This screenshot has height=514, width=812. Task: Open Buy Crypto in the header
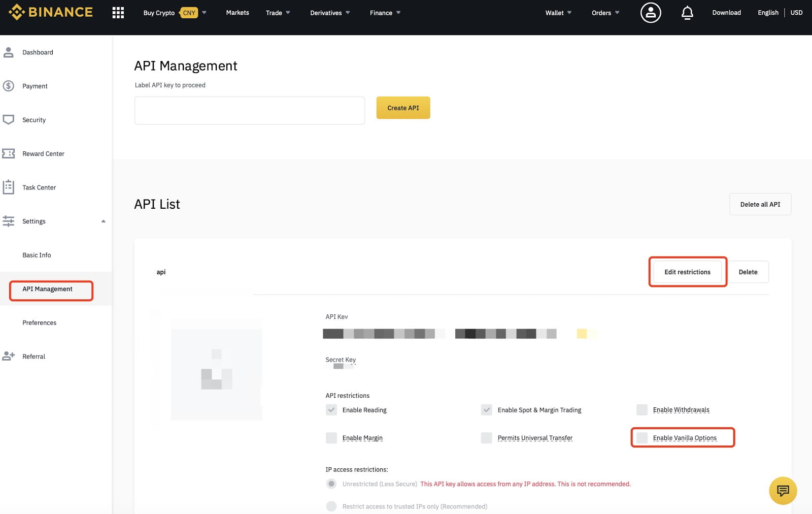tap(159, 13)
